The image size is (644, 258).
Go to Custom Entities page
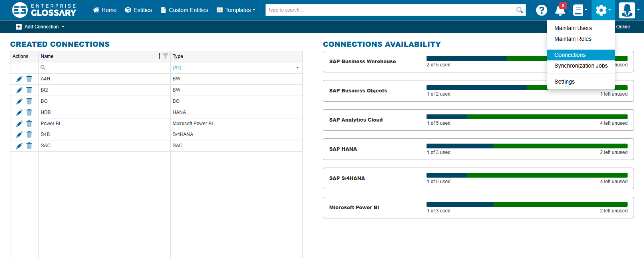(x=184, y=10)
